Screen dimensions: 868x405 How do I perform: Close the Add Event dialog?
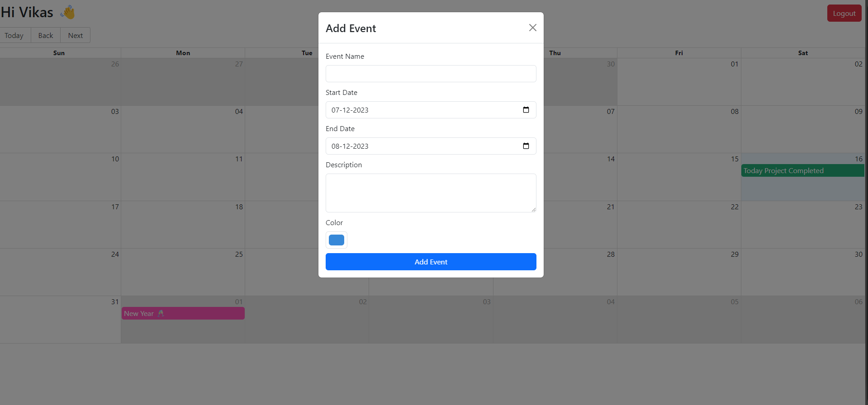pyautogui.click(x=533, y=28)
